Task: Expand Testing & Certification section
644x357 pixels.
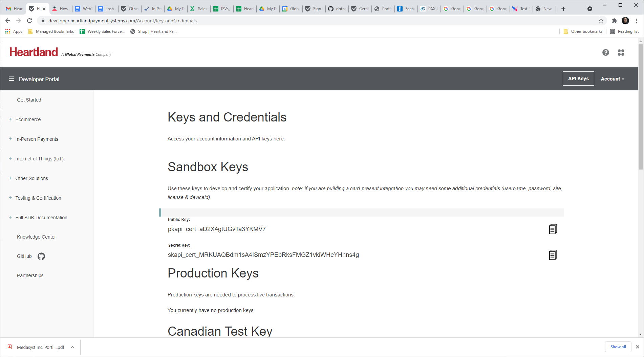Action: click(10, 198)
